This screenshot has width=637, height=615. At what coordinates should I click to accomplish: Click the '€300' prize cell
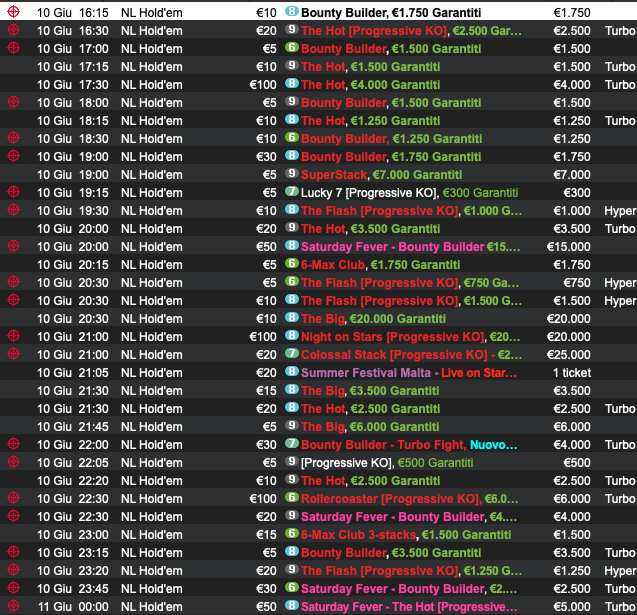pos(577,193)
